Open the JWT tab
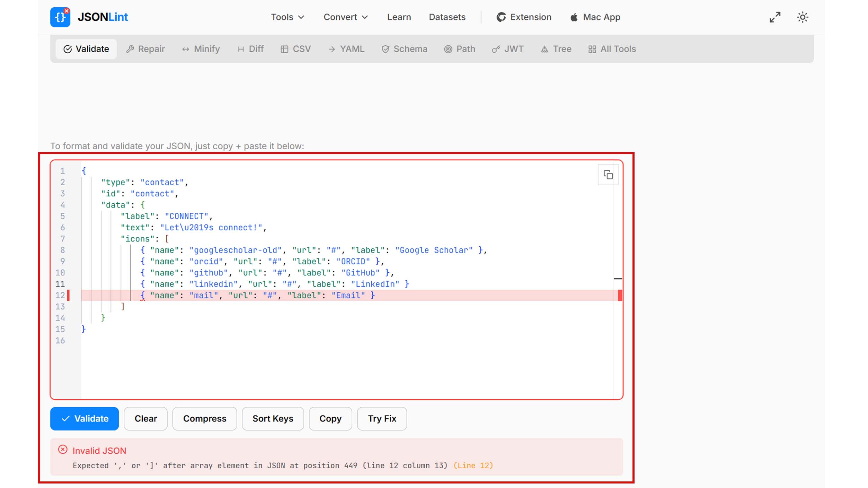The image size is (868, 488). pyautogui.click(x=508, y=49)
